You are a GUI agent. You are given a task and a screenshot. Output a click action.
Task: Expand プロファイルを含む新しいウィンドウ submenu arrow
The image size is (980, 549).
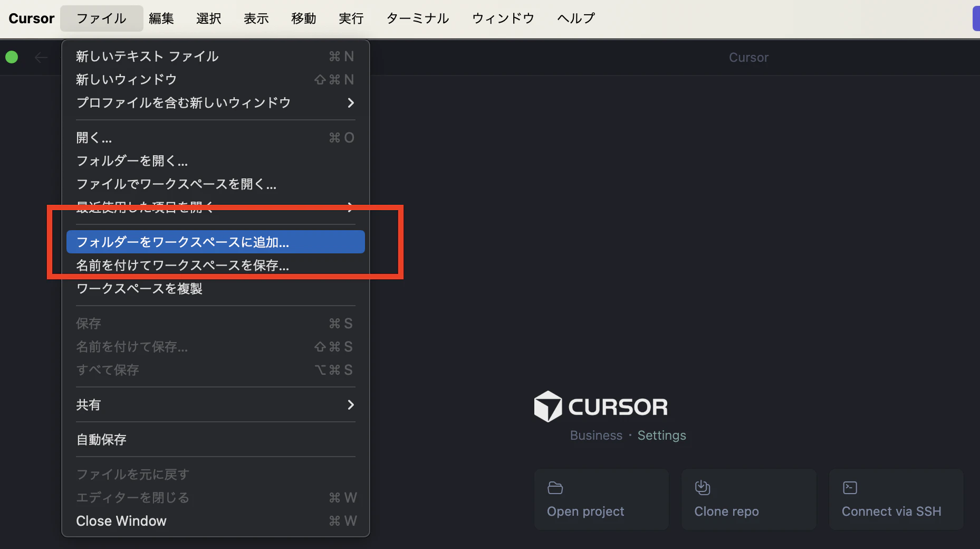[x=351, y=103]
